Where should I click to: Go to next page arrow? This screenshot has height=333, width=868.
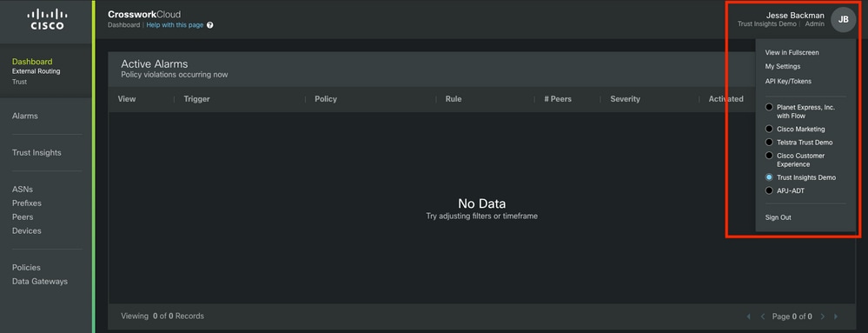(823, 316)
